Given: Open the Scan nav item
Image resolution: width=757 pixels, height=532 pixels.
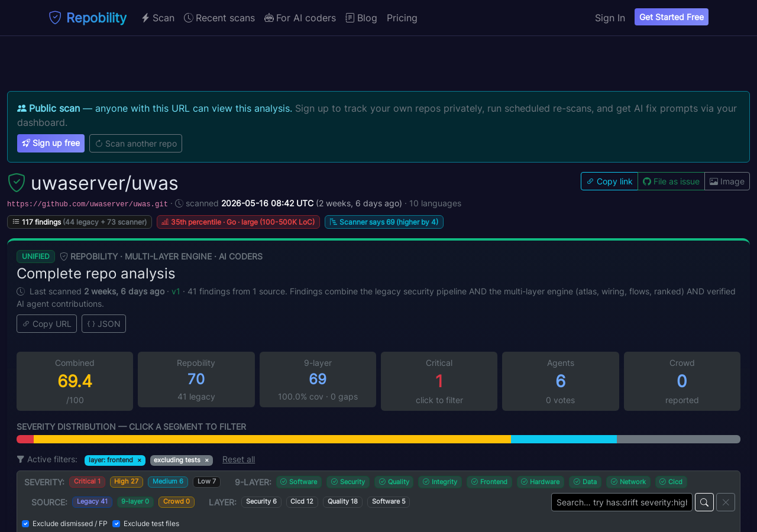Looking at the screenshot, I should point(158,18).
